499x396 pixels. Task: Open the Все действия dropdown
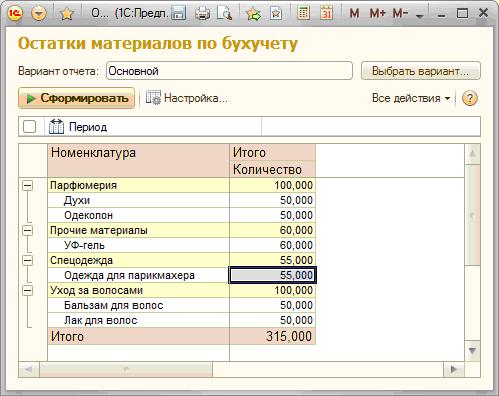[411, 98]
